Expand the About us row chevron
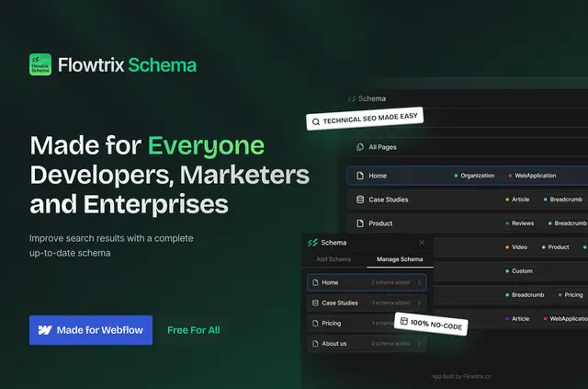The height and width of the screenshot is (389, 588). coord(419,344)
